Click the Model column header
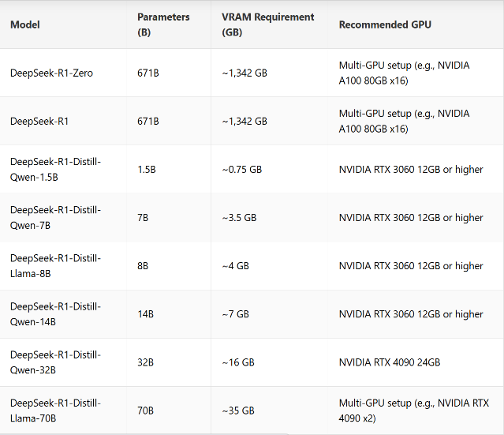This screenshot has height=435, width=504. click(x=25, y=24)
